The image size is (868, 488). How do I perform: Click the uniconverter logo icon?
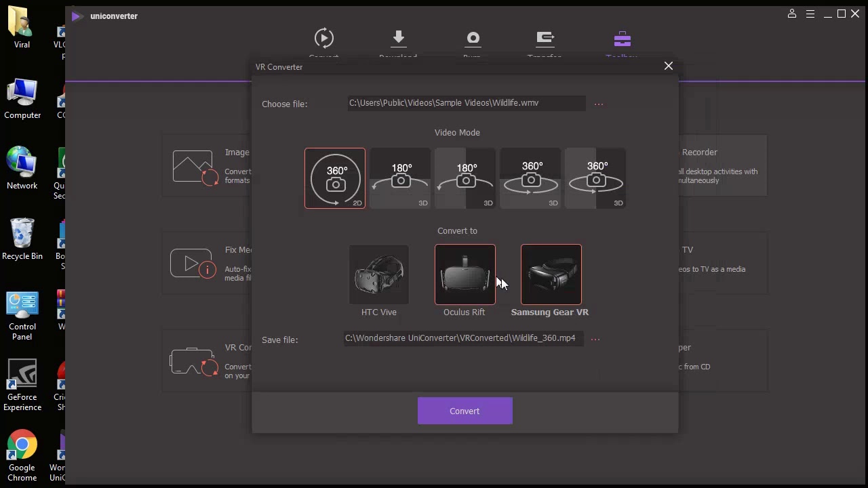(77, 16)
